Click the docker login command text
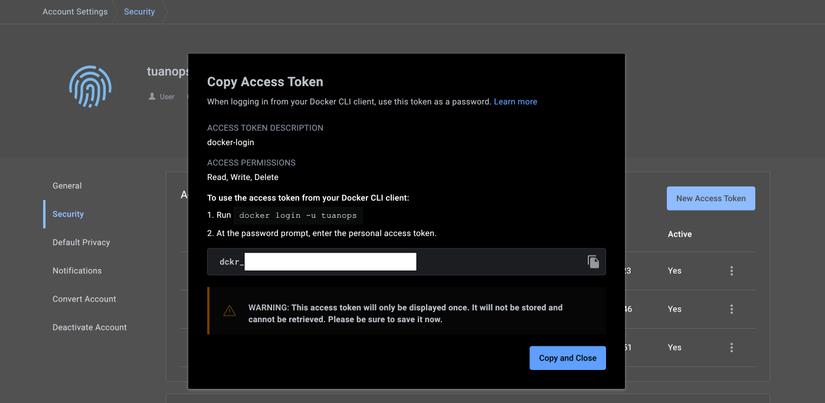Screen dimensions: 825x403 tap(298, 215)
